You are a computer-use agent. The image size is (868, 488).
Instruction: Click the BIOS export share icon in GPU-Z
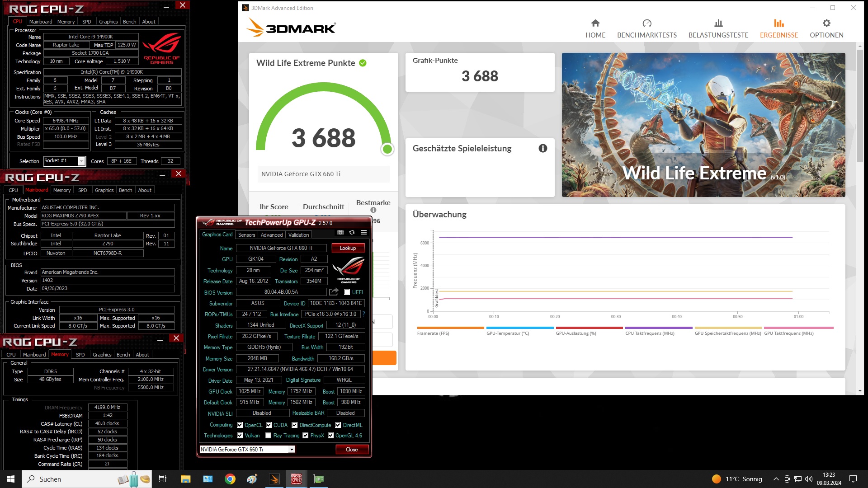[334, 292]
